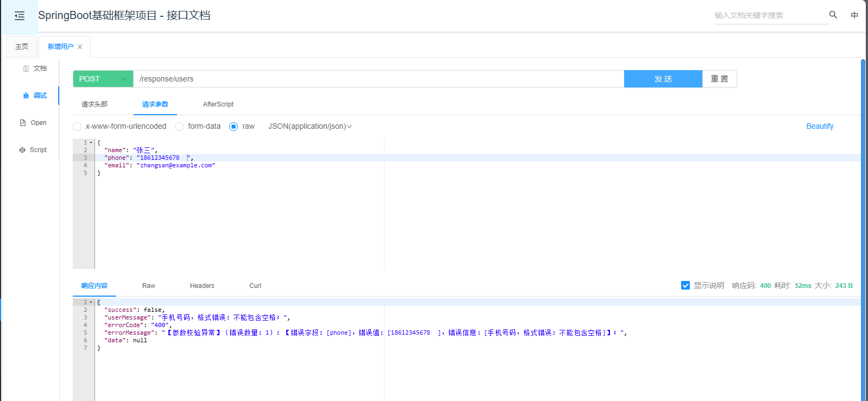Open the Open sidebar item
This screenshot has width=868, height=401.
pyautogui.click(x=33, y=123)
